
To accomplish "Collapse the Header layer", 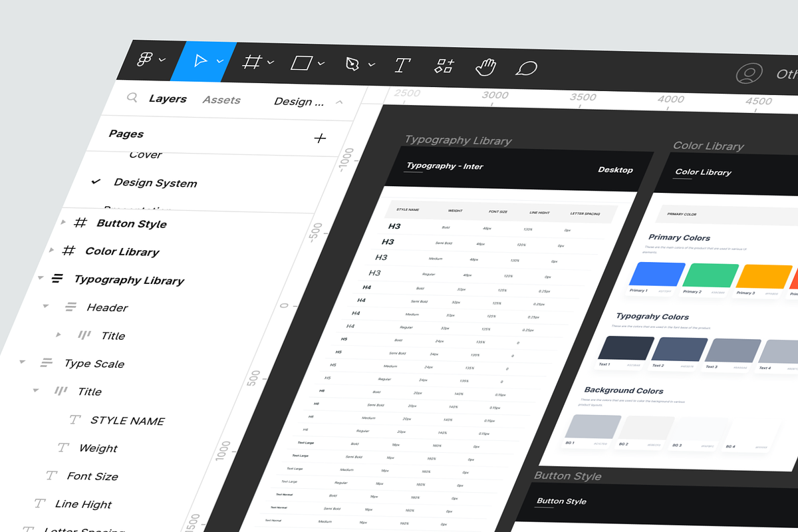I will pos(46,306).
